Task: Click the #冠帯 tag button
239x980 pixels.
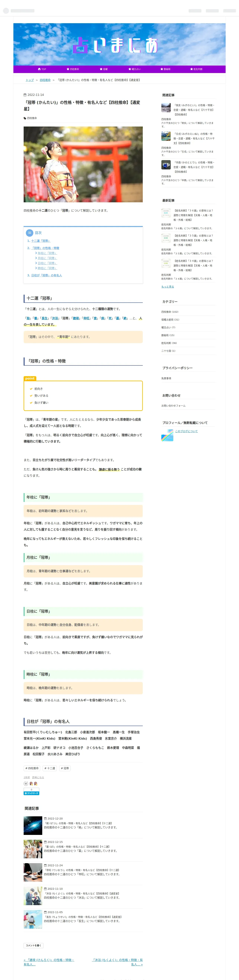Action: 64,768
